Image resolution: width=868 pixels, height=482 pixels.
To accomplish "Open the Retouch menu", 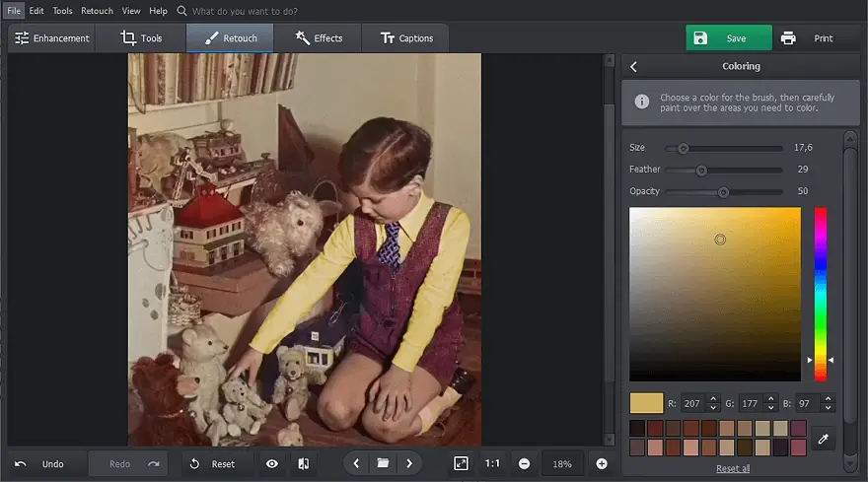I will click(97, 11).
